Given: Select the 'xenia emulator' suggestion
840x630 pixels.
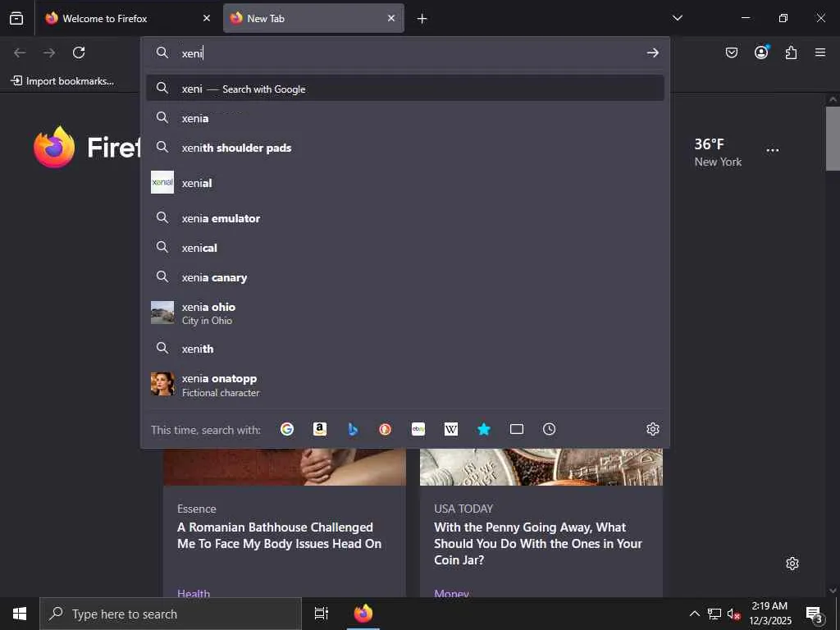Looking at the screenshot, I should click(x=405, y=218).
